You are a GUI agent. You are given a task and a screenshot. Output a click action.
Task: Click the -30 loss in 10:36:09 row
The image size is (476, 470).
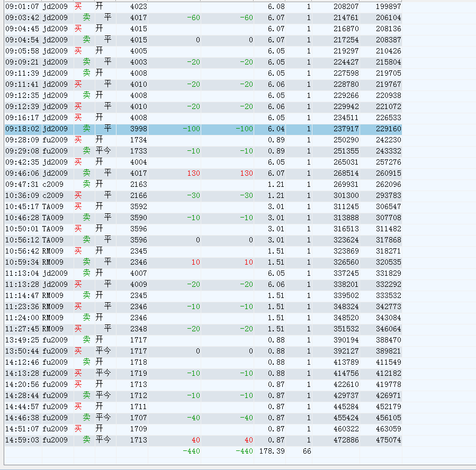193,195
